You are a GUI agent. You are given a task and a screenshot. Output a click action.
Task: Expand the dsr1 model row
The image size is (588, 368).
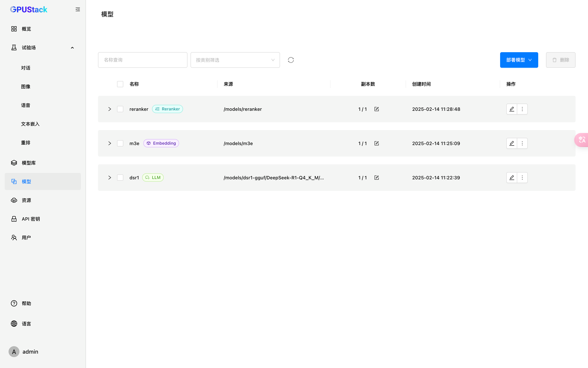coord(110,178)
